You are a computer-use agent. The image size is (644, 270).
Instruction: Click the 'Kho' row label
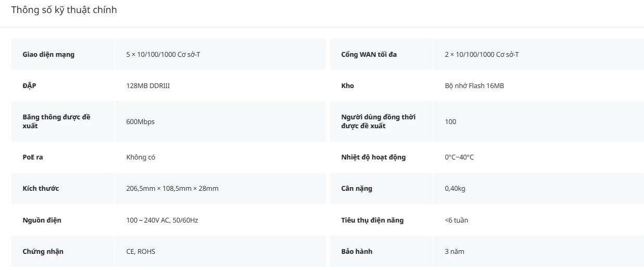[x=347, y=85]
